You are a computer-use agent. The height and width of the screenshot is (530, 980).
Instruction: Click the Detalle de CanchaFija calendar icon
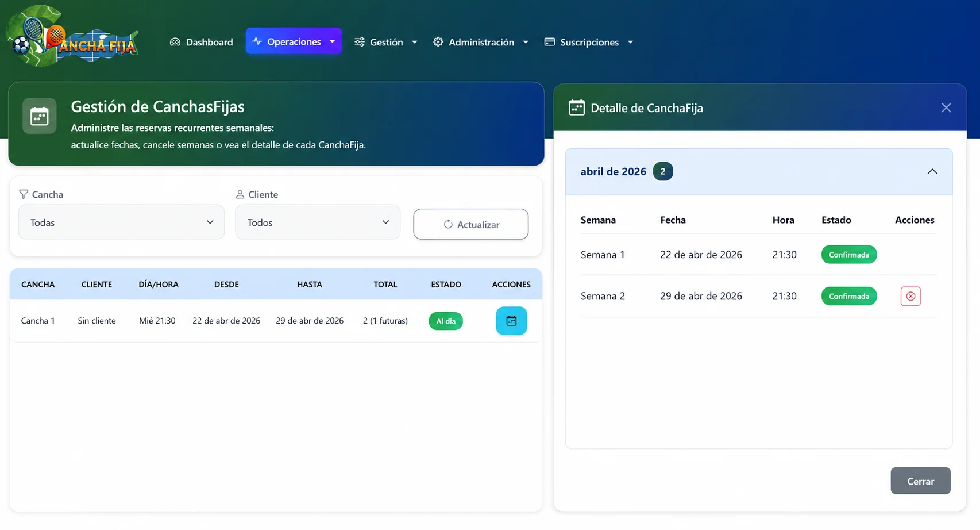pos(577,107)
